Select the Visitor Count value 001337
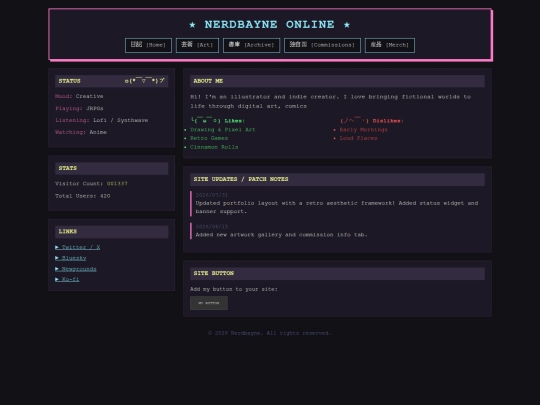Screen dimensions: 540x405 pos(117,184)
